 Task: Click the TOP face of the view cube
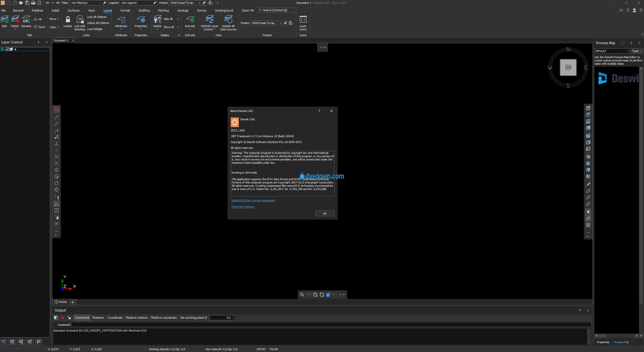coord(568,67)
